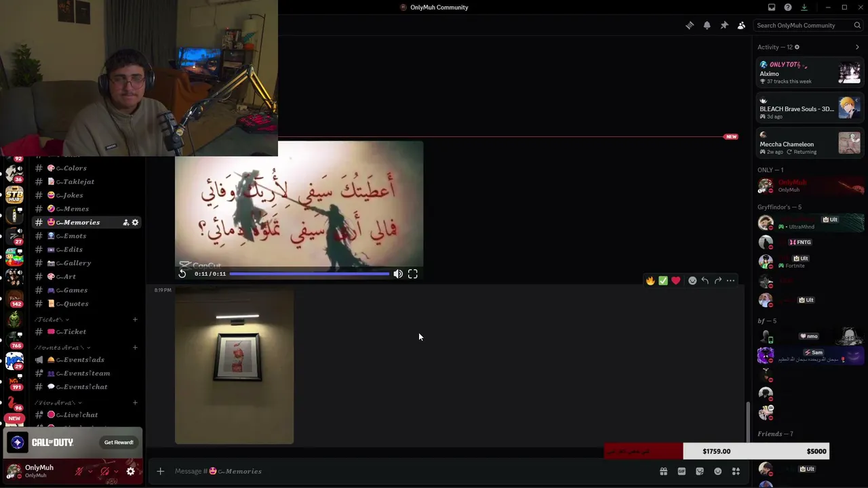Open the Alximo activity card
Viewport: 868px width, 488px height.
click(810, 73)
